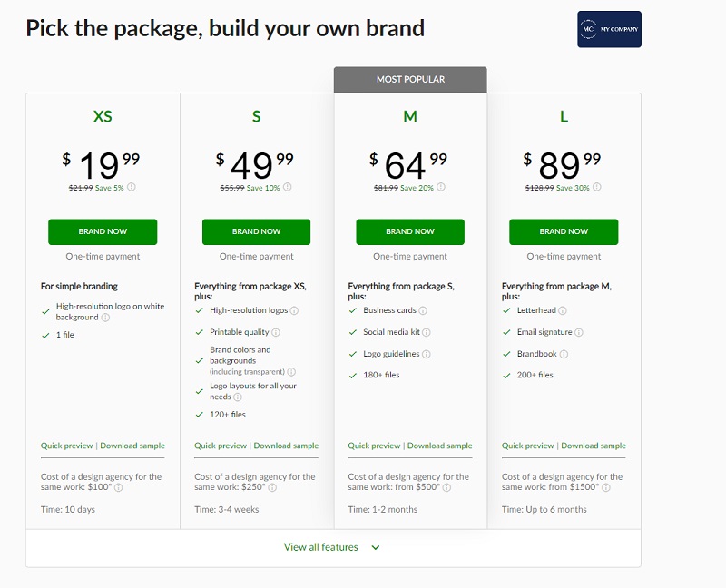Image resolution: width=726 pixels, height=588 pixels.
Task: Choose BRAND NOW for L package
Action: click(564, 231)
